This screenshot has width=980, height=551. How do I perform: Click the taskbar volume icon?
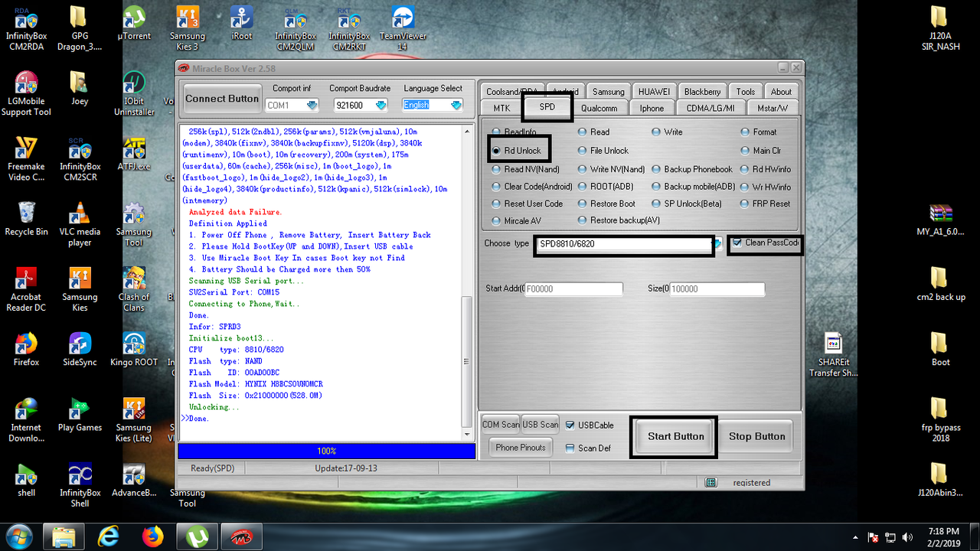[x=908, y=537]
